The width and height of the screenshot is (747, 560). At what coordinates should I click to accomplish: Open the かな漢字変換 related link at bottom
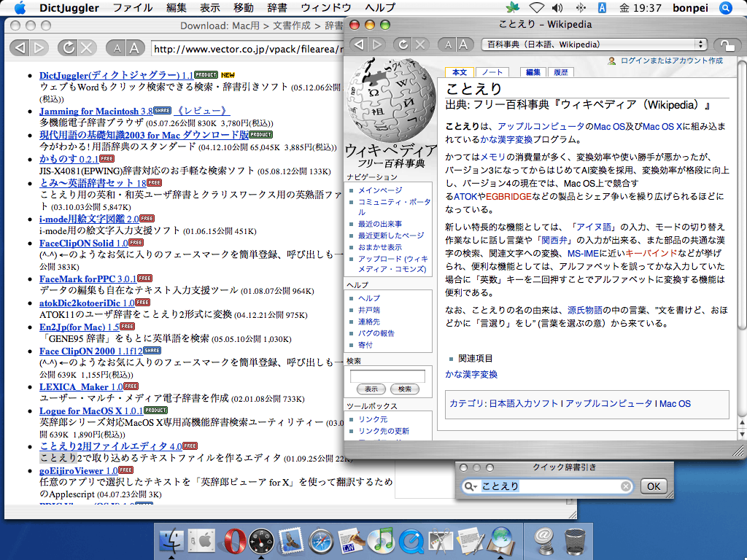(x=471, y=374)
